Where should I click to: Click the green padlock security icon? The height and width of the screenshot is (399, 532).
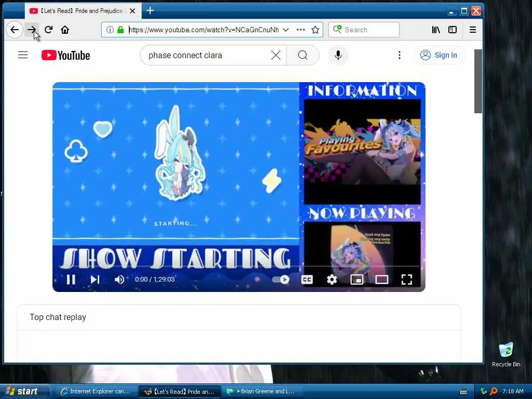[x=121, y=30]
